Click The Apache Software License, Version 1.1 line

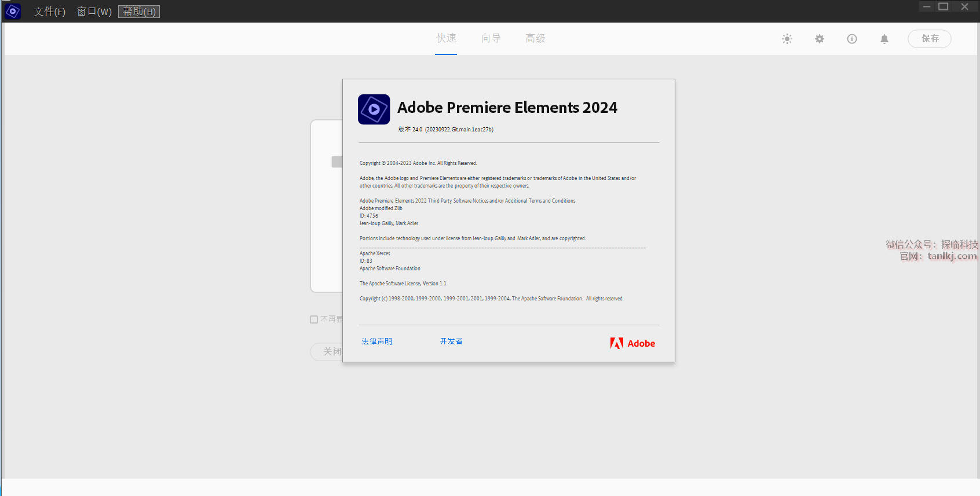(403, 284)
